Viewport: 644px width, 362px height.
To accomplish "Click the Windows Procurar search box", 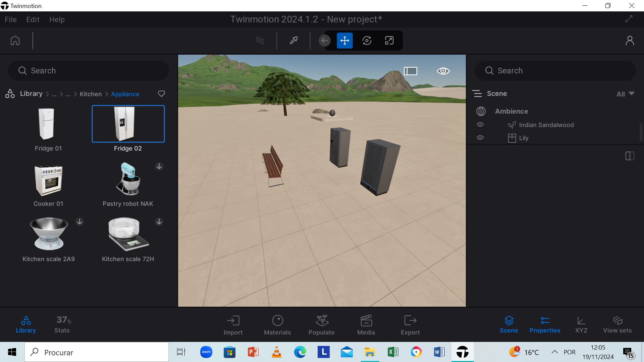I will pos(97,352).
